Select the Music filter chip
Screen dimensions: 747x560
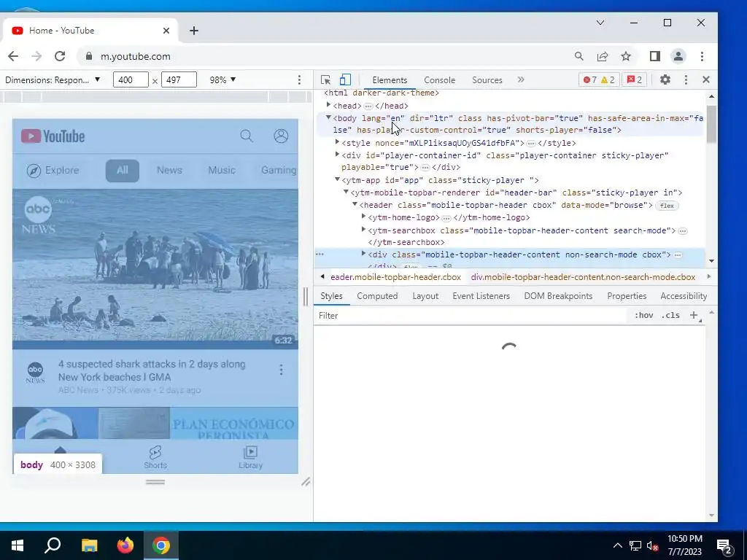[x=222, y=171]
